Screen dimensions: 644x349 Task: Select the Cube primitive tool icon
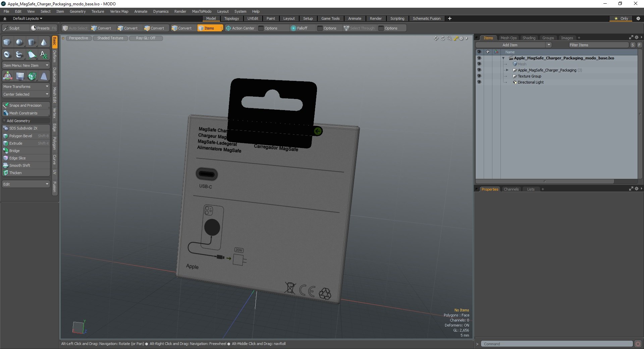(x=7, y=42)
